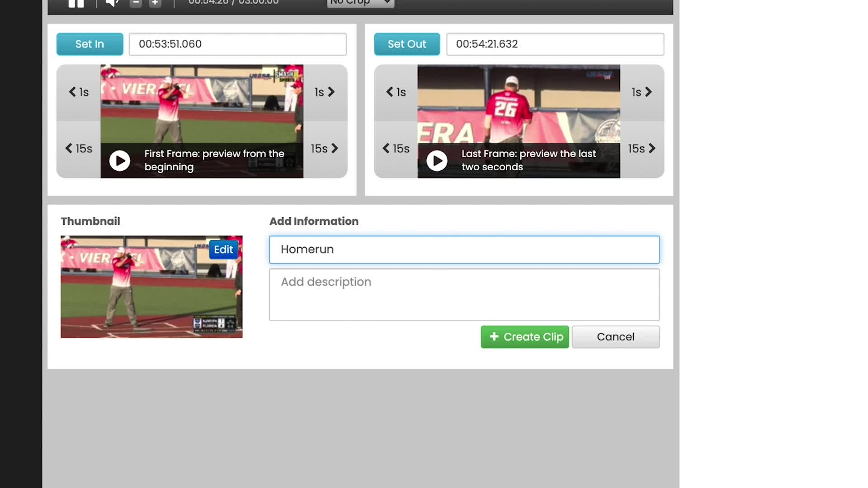Pause the video playback
The height and width of the screenshot is (488, 868).
(x=76, y=3)
